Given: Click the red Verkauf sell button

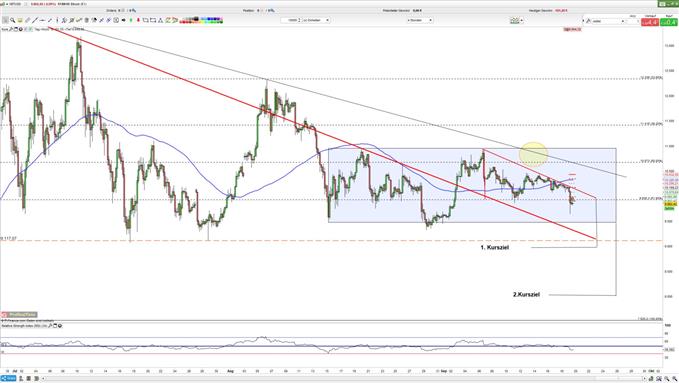Looking at the screenshot, I should point(650,22).
